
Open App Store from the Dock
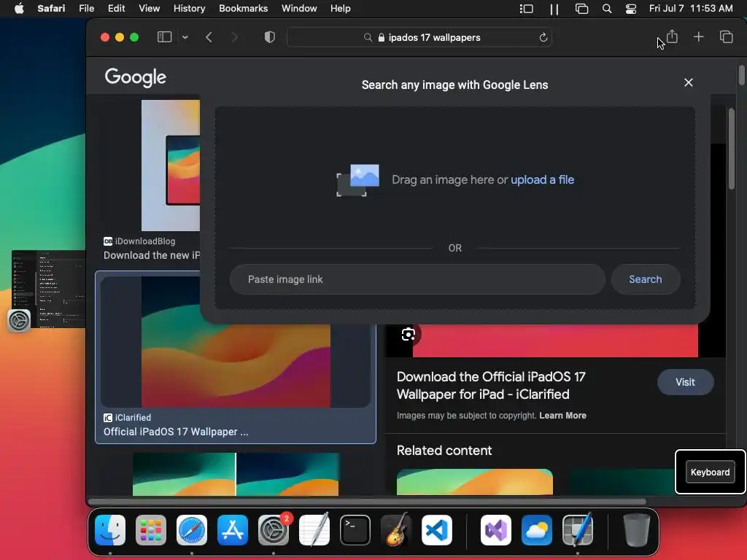pyautogui.click(x=233, y=530)
